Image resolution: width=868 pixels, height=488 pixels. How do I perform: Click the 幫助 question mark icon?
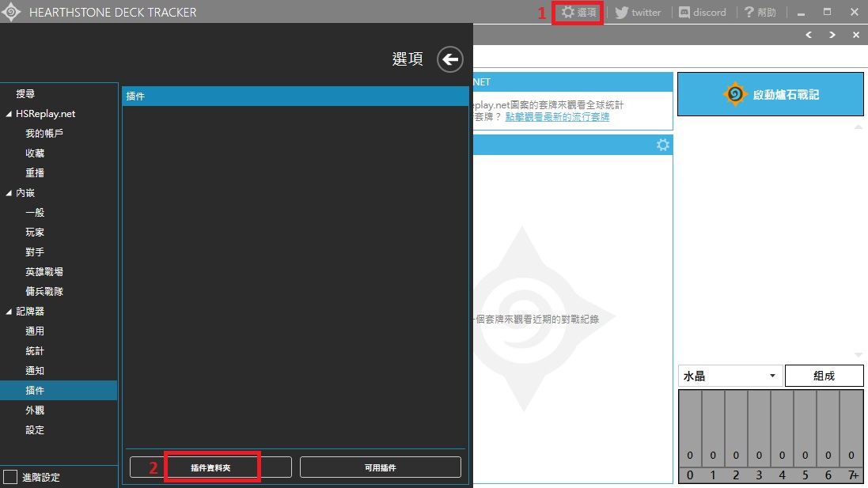pyautogui.click(x=747, y=12)
